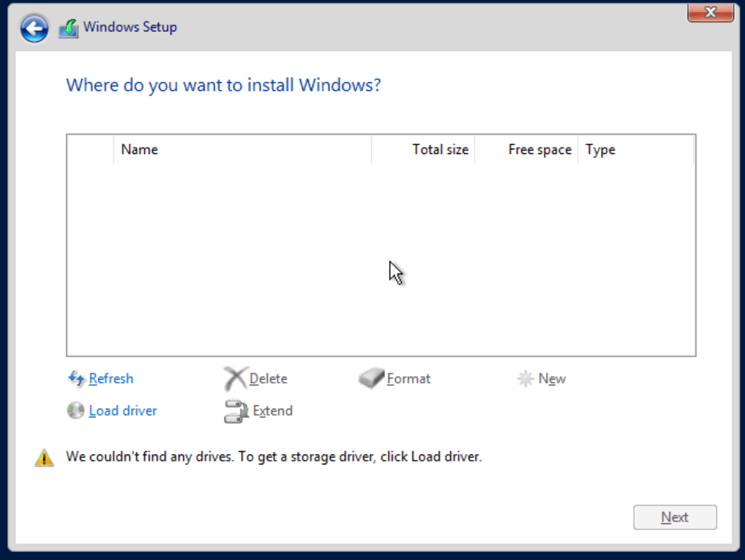Sort drives by Total size column
745x560 pixels.
click(440, 149)
